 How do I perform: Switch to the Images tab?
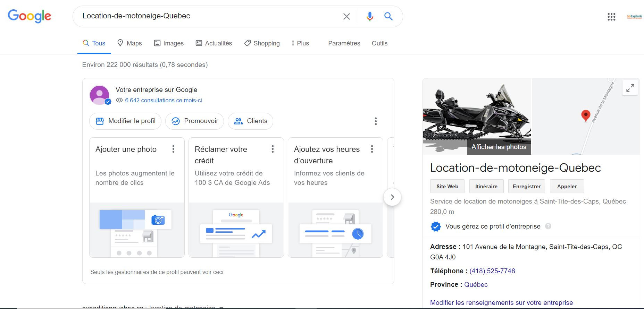[x=169, y=43]
